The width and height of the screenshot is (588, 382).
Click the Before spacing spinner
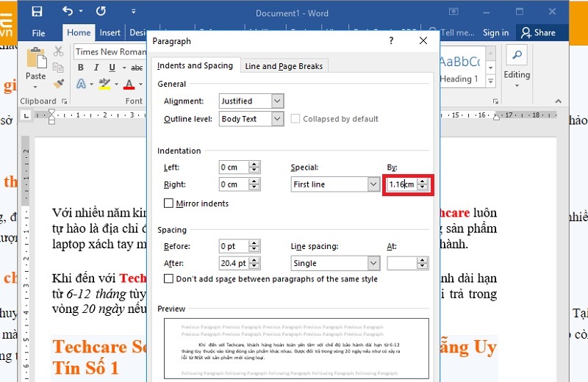(x=254, y=246)
